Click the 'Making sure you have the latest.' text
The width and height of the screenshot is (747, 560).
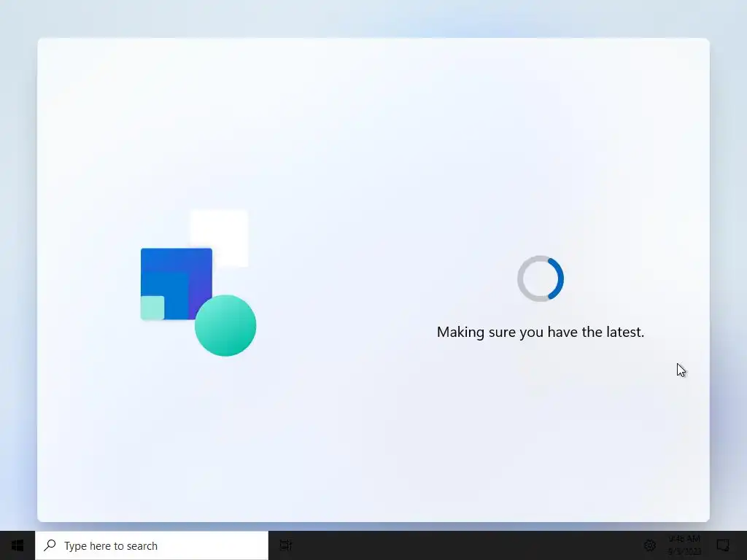541,332
